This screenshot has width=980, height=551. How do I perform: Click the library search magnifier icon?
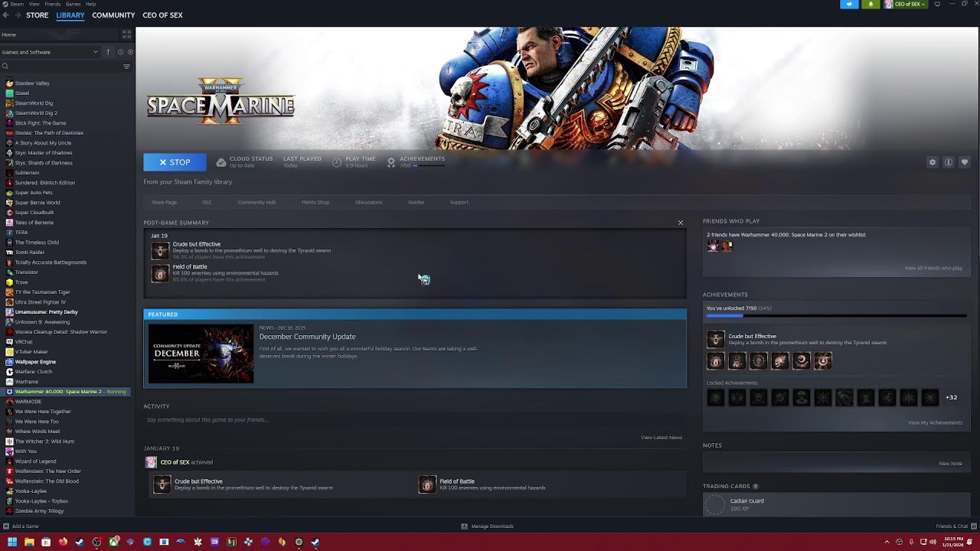pyautogui.click(x=5, y=67)
